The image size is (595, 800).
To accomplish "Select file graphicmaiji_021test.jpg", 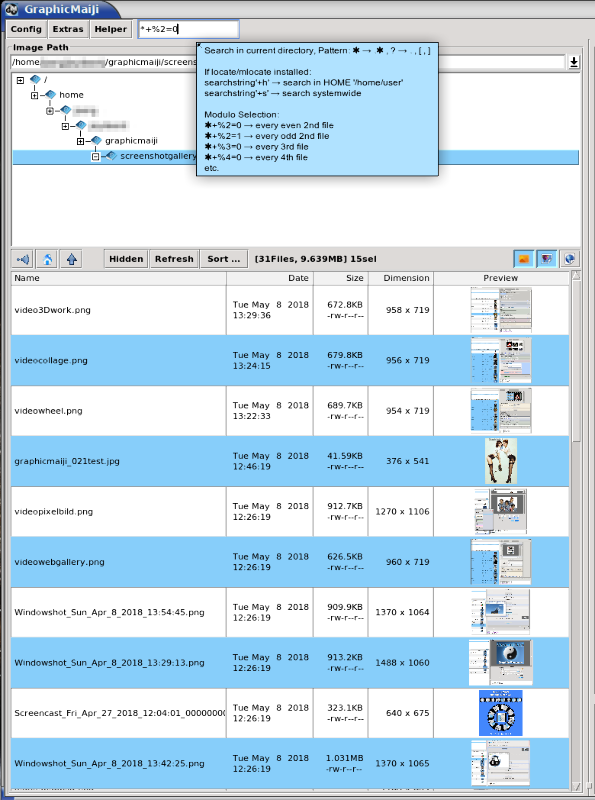I will coord(290,461).
